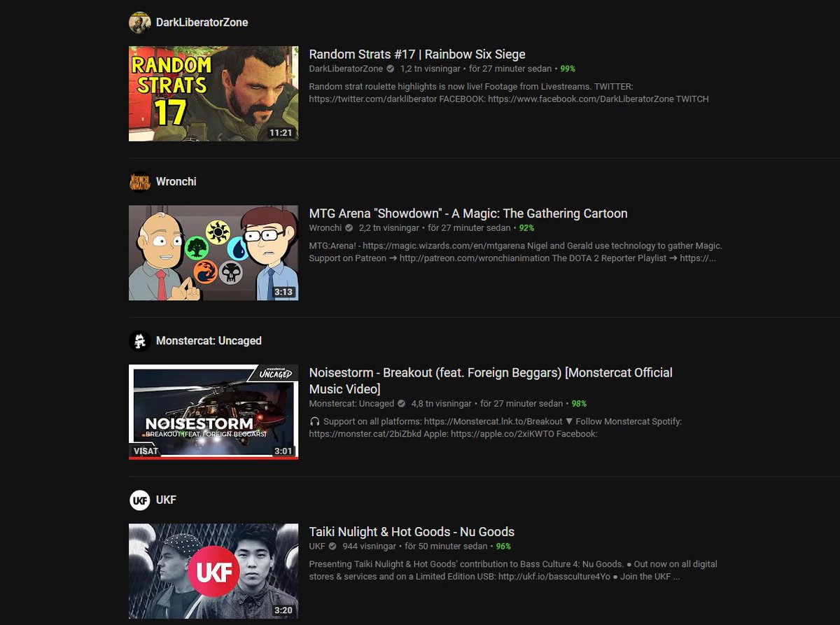Click verified badge next to Monstercat: Uncaged
The image size is (840, 625).
(x=402, y=404)
